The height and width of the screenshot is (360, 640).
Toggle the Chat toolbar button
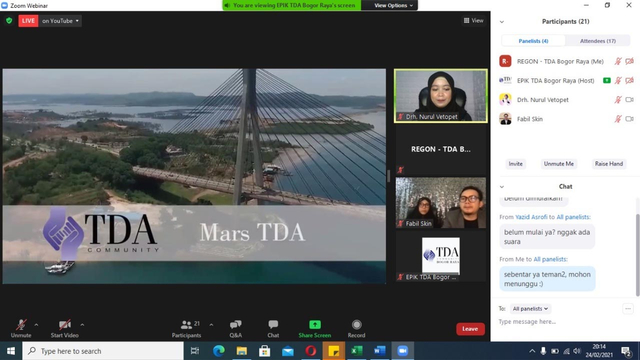(x=273, y=328)
